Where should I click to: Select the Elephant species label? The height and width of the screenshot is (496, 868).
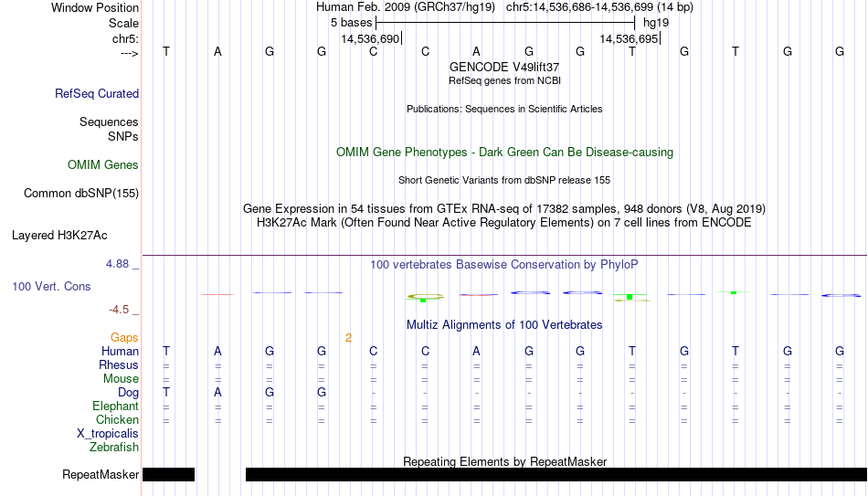(x=115, y=406)
